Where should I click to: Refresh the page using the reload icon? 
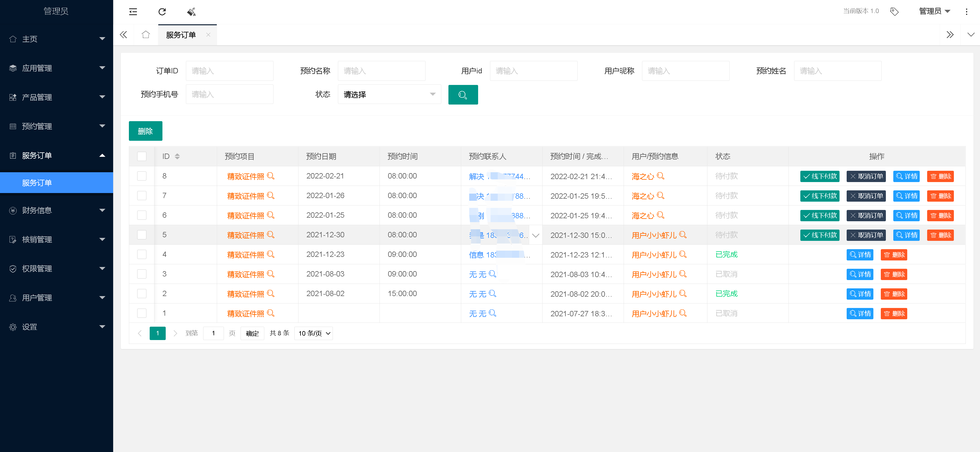pos(162,11)
